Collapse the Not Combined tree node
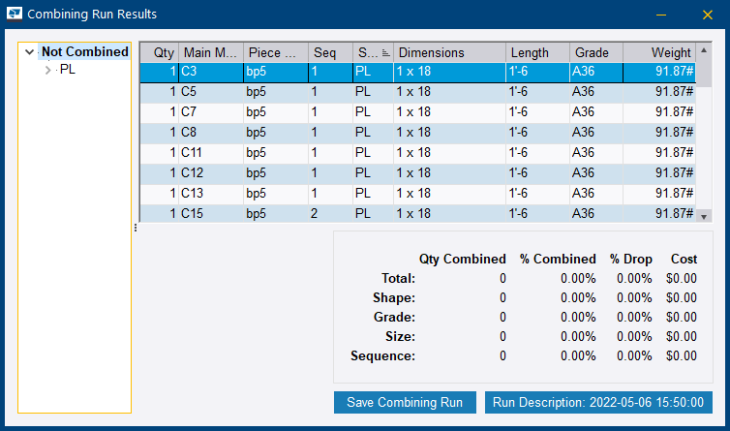Viewport: 730px width, 431px height. pos(29,52)
